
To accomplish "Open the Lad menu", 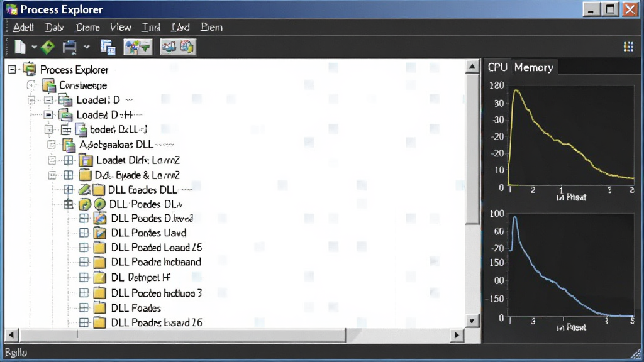I will (x=180, y=28).
